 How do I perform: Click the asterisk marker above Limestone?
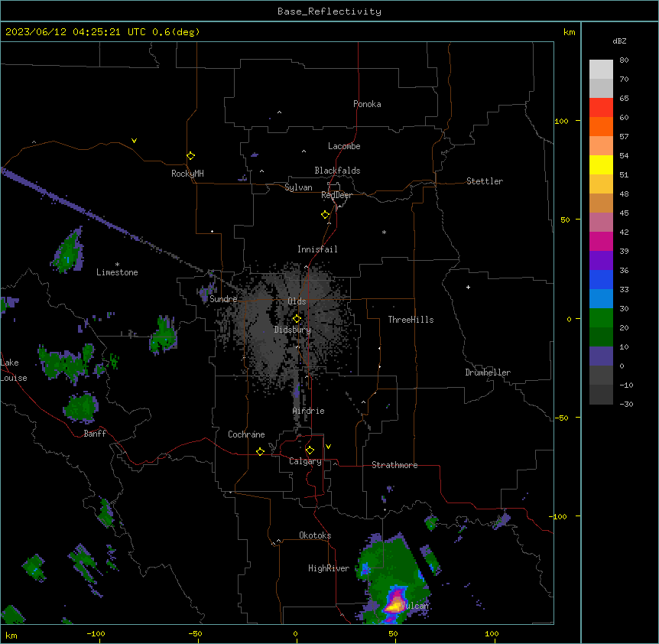(x=117, y=265)
